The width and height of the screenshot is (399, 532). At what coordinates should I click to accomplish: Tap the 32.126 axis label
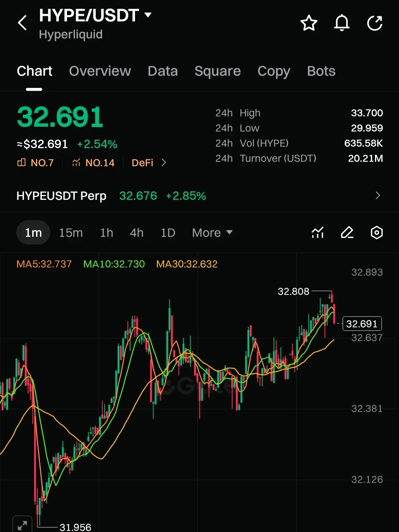pyautogui.click(x=367, y=480)
